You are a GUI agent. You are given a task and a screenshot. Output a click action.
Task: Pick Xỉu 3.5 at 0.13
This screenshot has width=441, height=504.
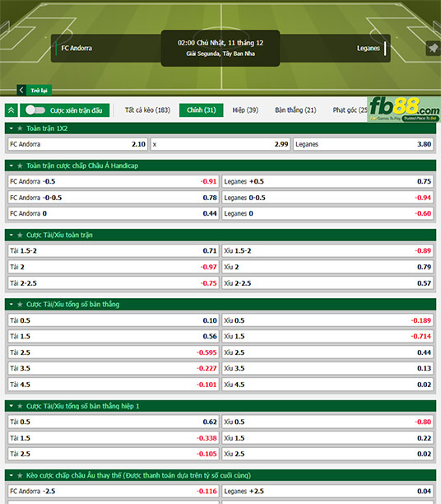click(327, 368)
